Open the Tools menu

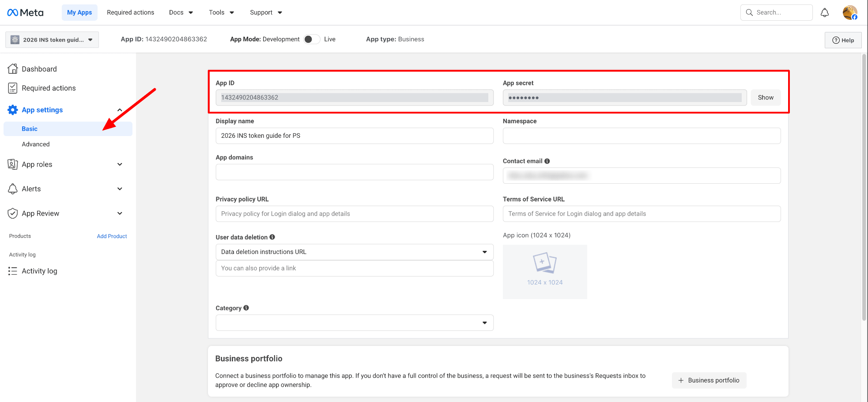221,12
